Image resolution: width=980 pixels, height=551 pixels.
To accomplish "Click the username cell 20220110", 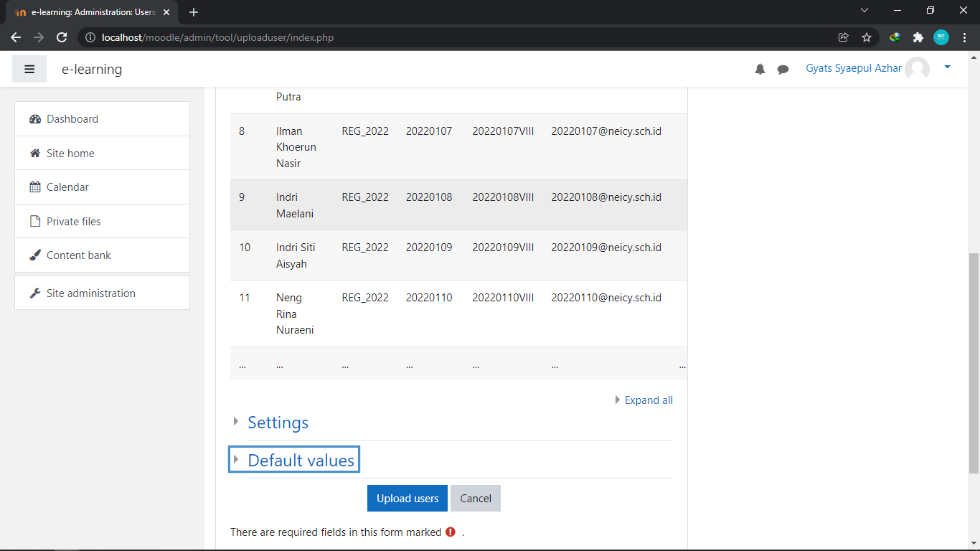I will [x=429, y=298].
